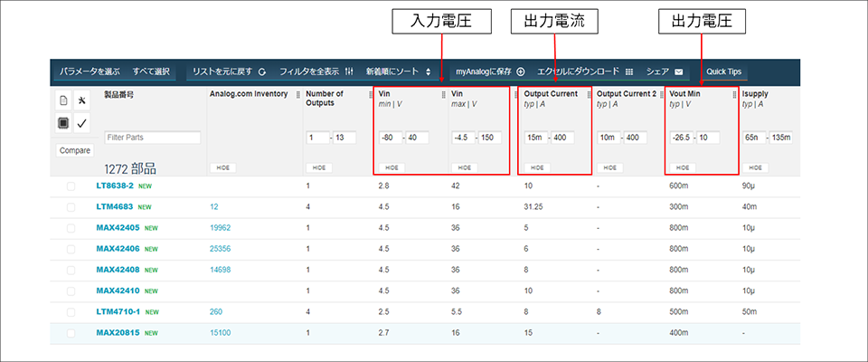Click the Excel download grid icon
This screenshot has height=362, width=868.
629,72
